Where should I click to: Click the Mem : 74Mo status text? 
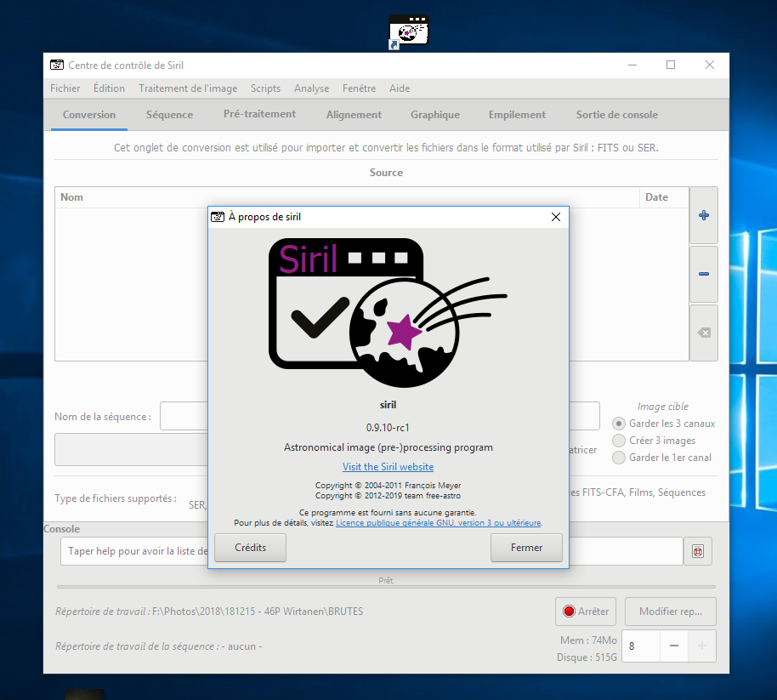pos(588,640)
